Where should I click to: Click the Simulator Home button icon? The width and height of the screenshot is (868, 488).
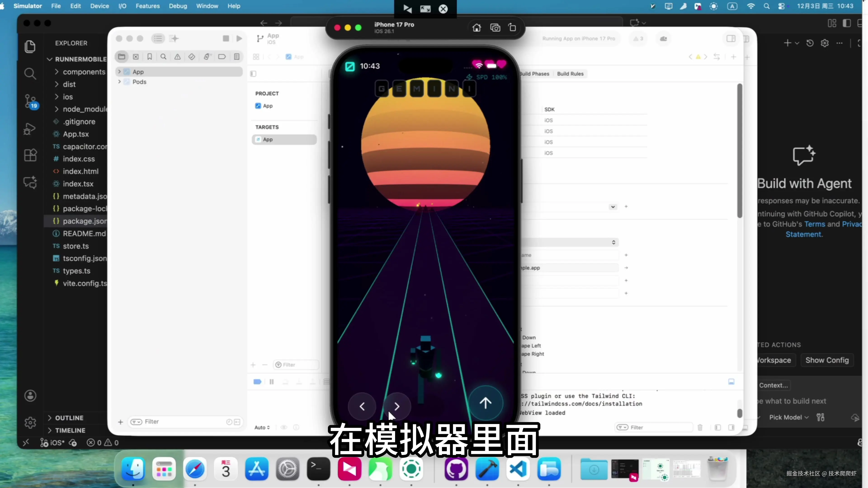click(476, 28)
